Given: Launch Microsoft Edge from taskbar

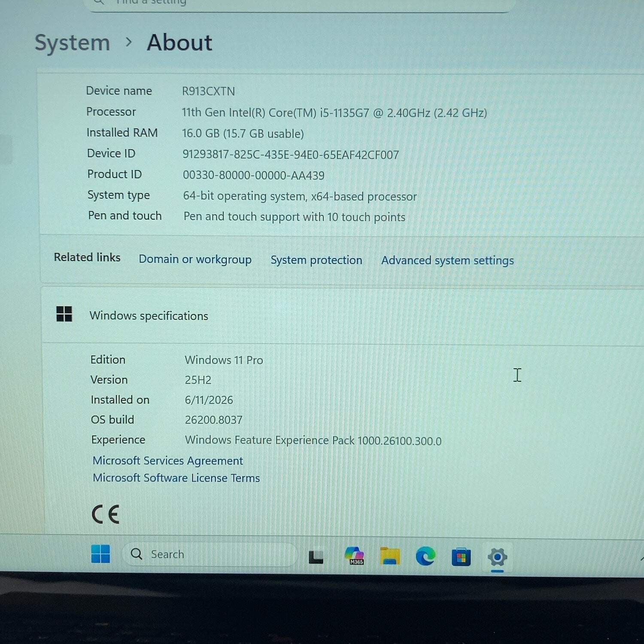Looking at the screenshot, I should (x=425, y=556).
